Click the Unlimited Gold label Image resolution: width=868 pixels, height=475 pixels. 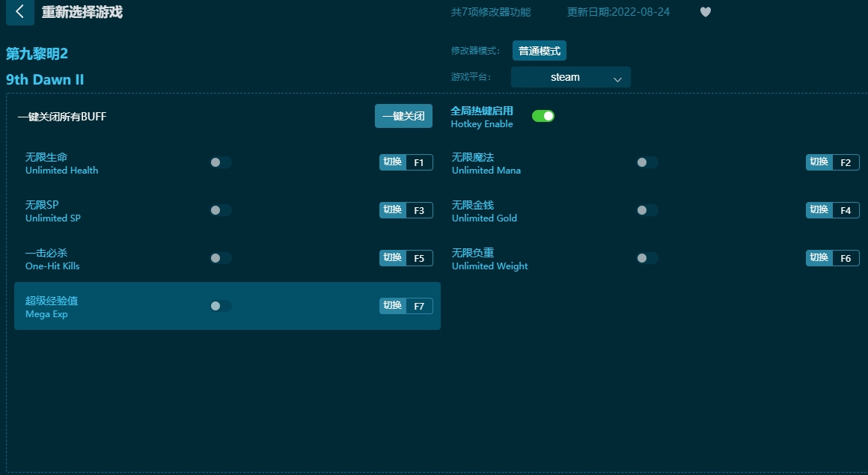pos(484,218)
